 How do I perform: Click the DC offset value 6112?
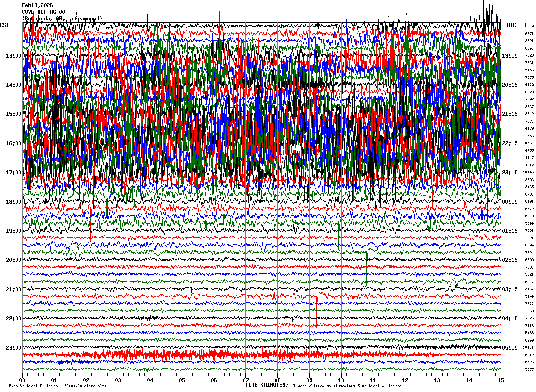click(x=529, y=355)
